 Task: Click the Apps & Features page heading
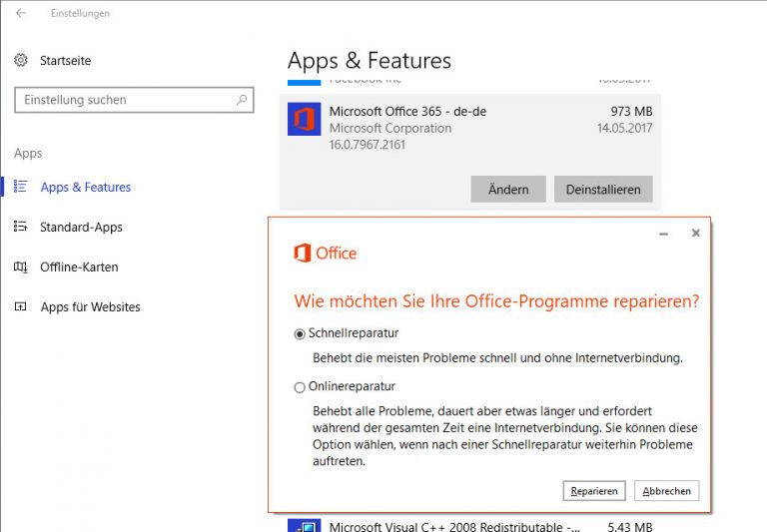point(370,61)
